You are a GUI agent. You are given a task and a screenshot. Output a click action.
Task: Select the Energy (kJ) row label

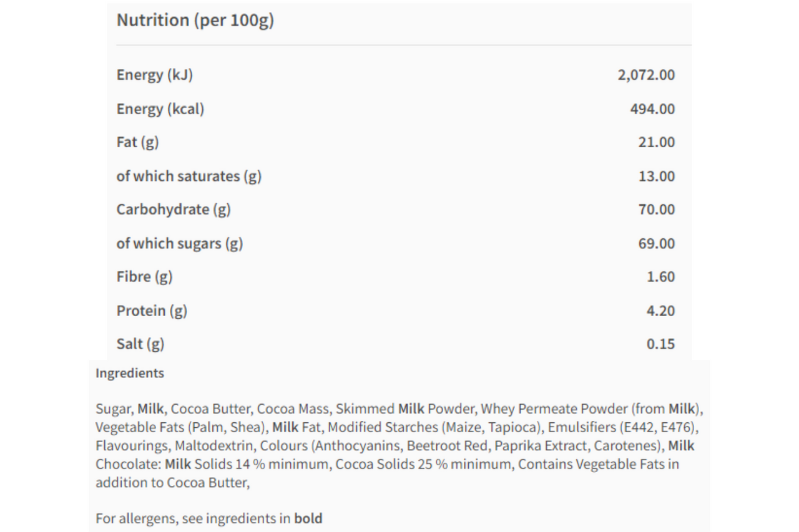pos(155,75)
